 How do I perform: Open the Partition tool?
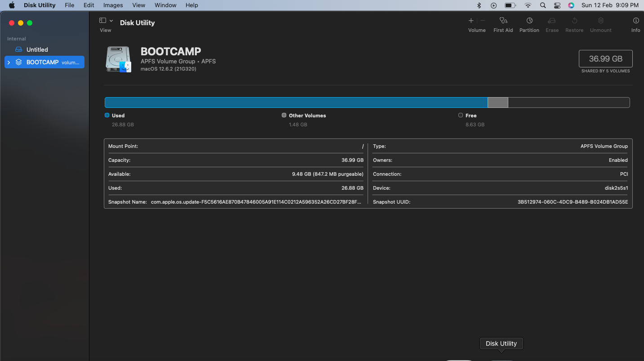click(529, 22)
